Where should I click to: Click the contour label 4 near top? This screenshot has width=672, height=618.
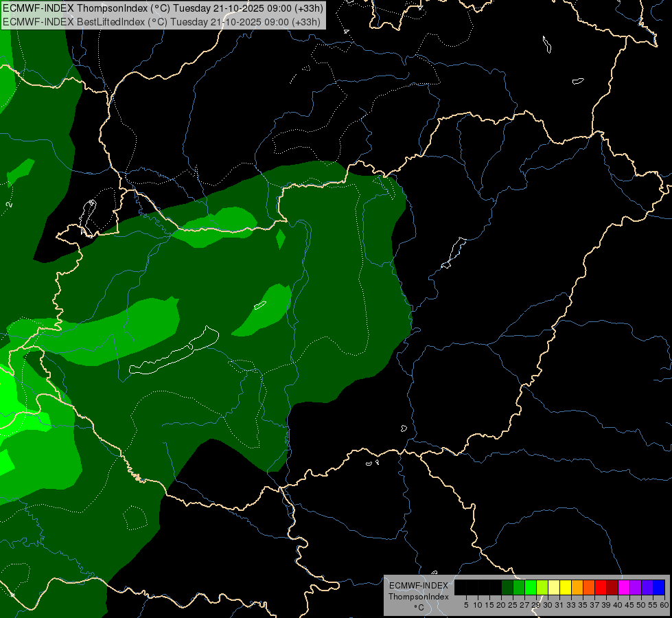click(x=346, y=32)
